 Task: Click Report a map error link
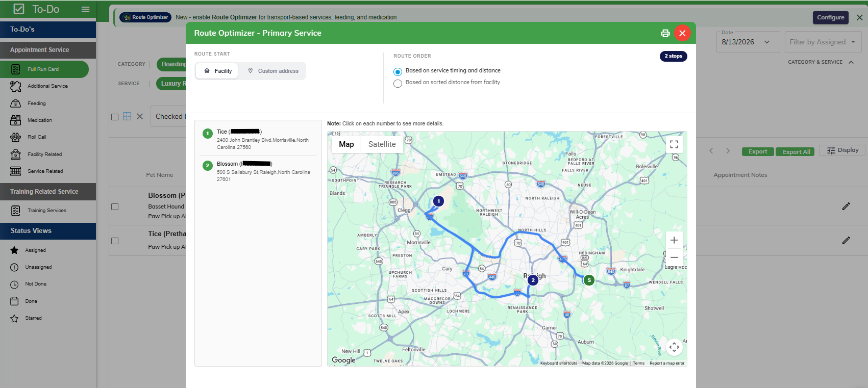point(667,364)
